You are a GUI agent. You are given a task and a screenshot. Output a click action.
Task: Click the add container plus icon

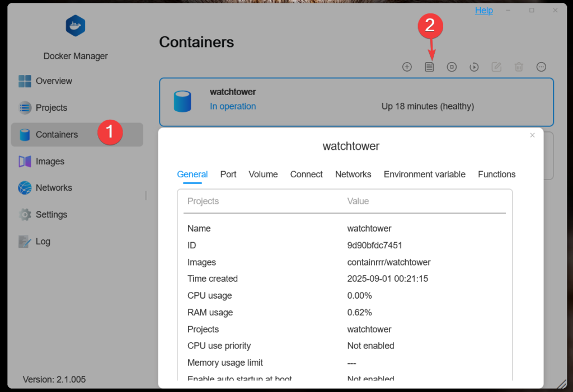(407, 67)
